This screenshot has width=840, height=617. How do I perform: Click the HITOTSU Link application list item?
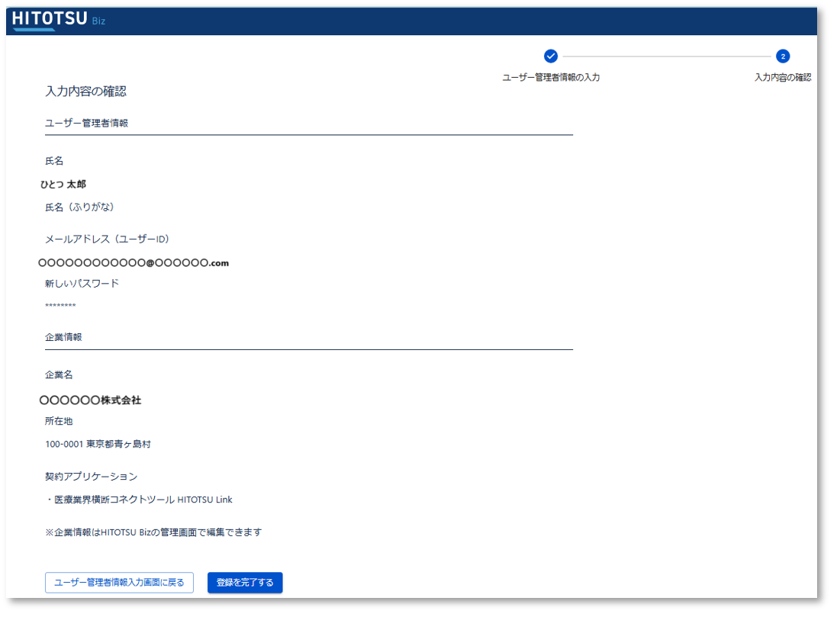pos(141,500)
